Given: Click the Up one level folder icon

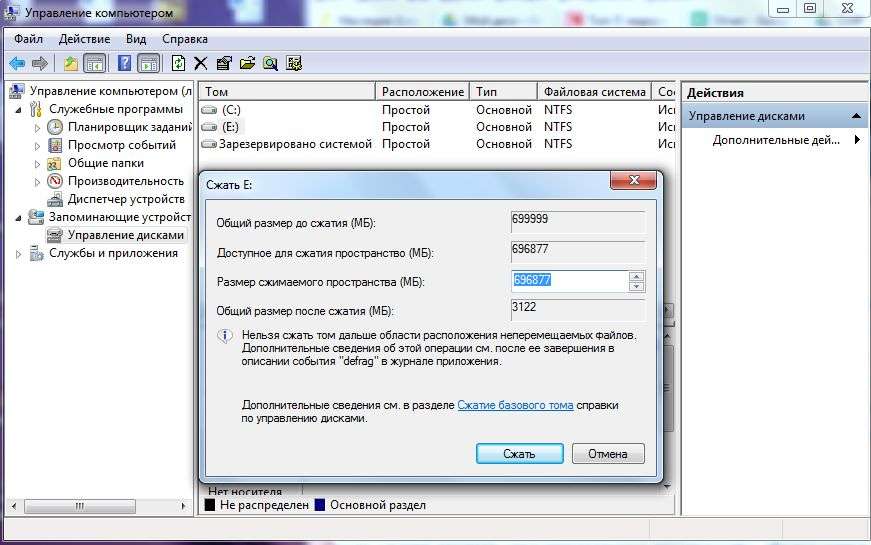Looking at the screenshot, I should click(71, 63).
